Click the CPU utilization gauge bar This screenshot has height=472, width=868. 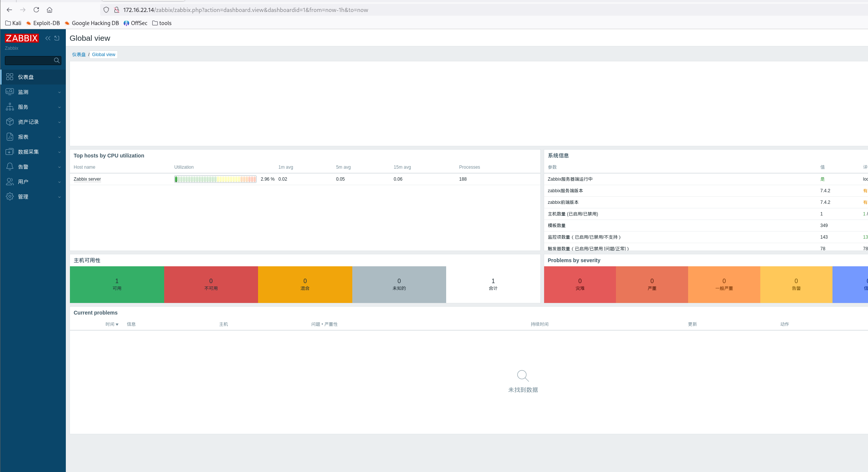(215, 179)
